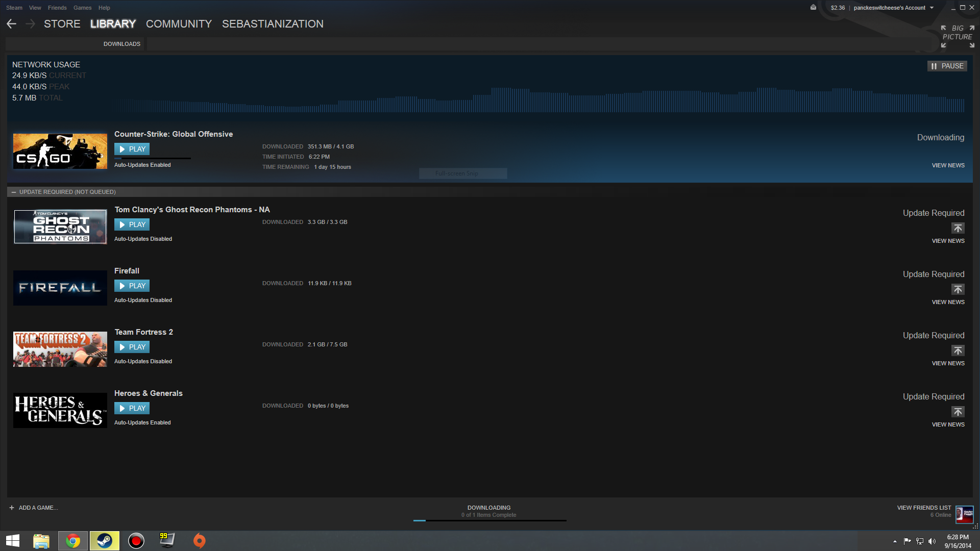Queue the Firefall update with arrow icon
The width and height of the screenshot is (980, 551).
point(958,289)
